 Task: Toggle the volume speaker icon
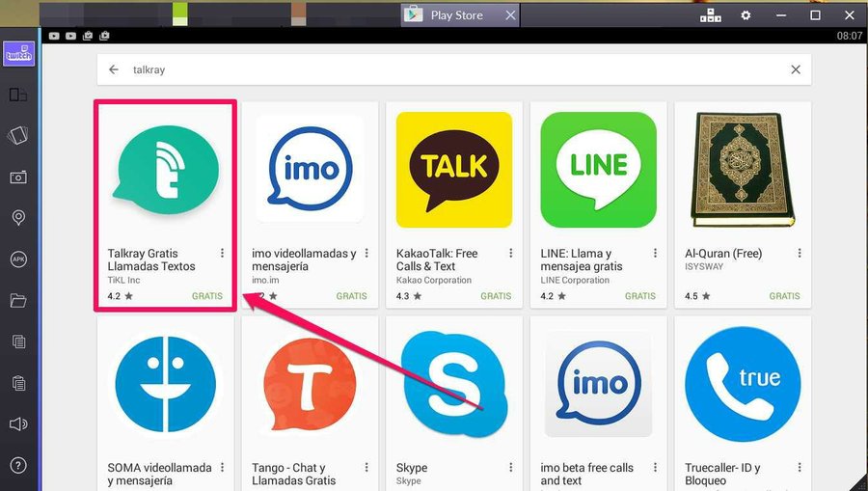[17, 424]
